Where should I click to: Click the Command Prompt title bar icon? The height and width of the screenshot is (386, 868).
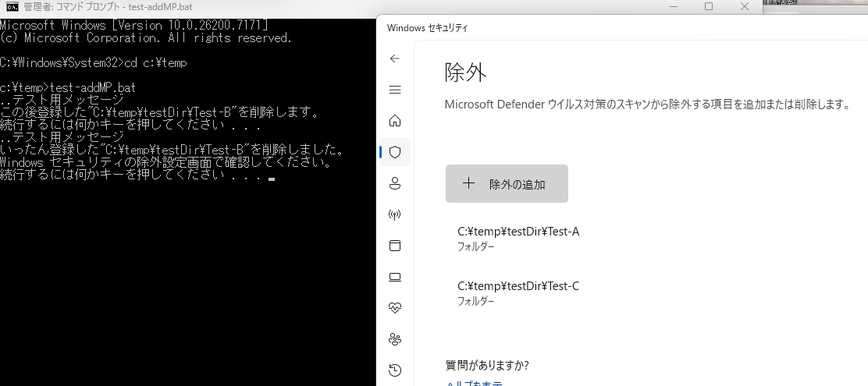point(12,7)
